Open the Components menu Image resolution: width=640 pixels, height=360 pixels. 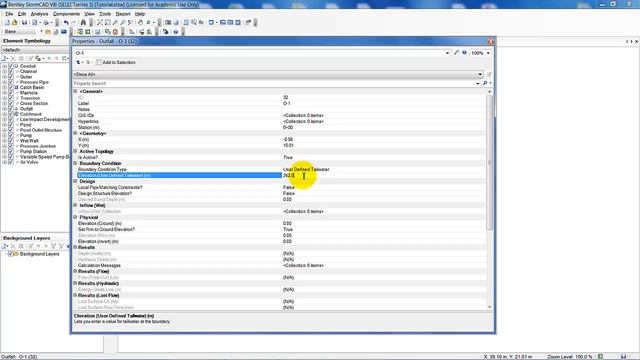[x=66, y=14]
